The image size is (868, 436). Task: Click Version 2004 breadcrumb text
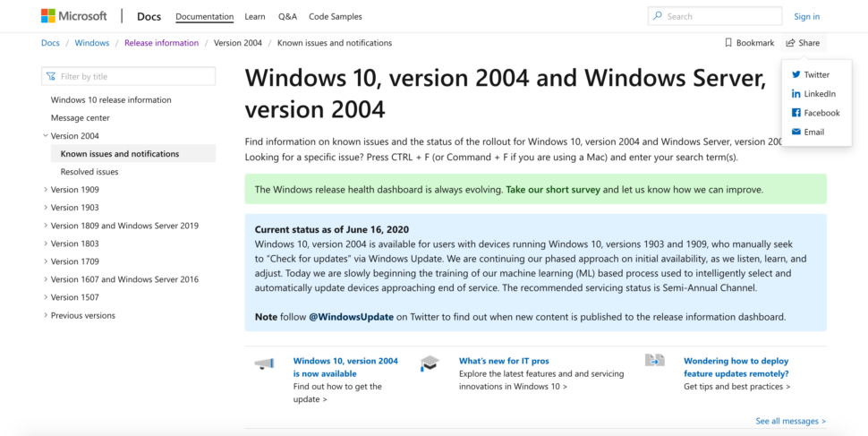click(238, 43)
